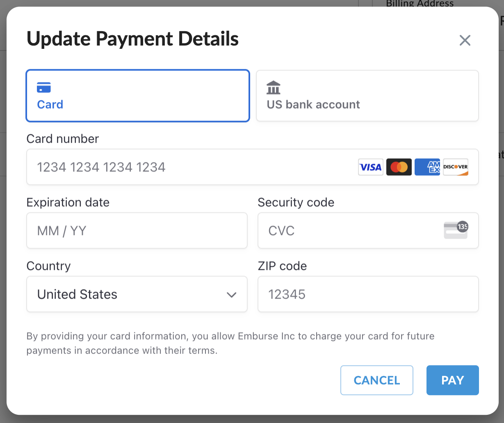Close the Update Payment Details dialog
Image resolution: width=504 pixels, height=423 pixels.
coord(465,40)
